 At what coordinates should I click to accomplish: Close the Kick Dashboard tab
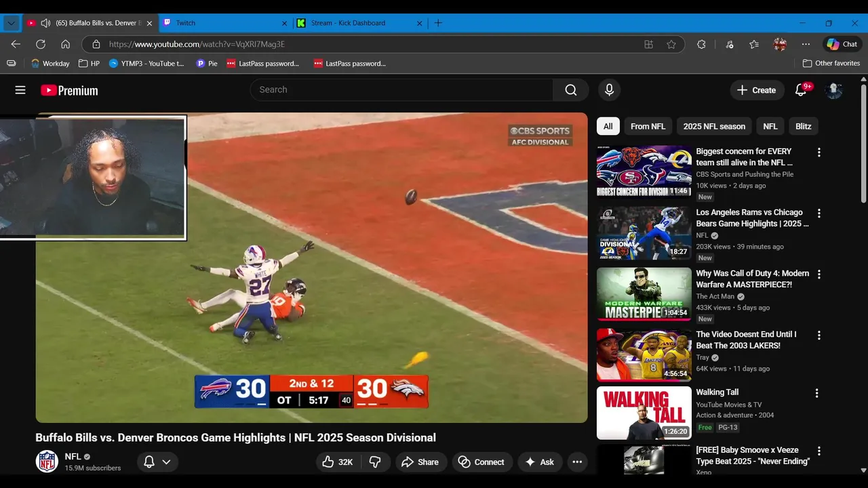click(420, 23)
